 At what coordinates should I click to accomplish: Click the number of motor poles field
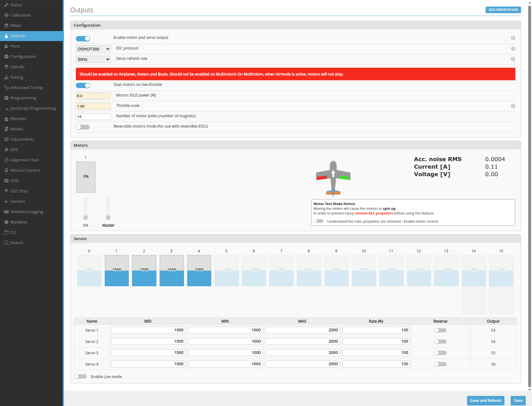click(x=93, y=117)
